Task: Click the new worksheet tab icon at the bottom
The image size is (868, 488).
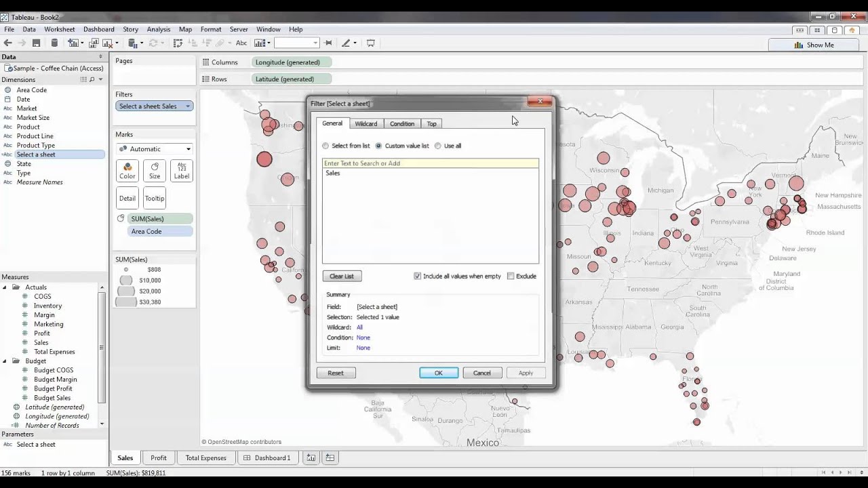Action: pos(311,457)
